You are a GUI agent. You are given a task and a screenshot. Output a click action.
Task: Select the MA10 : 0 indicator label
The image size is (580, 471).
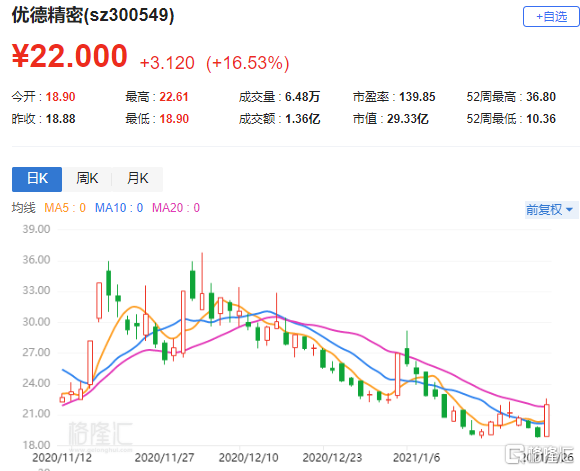pos(119,208)
